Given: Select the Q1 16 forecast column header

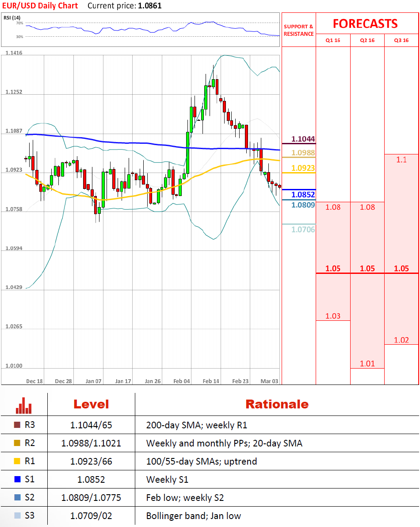Looking at the screenshot, I should (333, 40).
